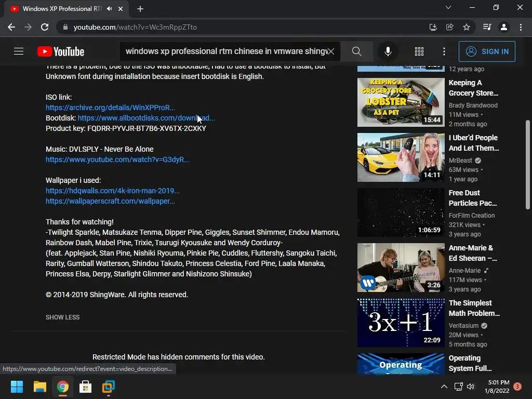Open the VMware icon in the taskbar
532x399 pixels.
coord(108,387)
